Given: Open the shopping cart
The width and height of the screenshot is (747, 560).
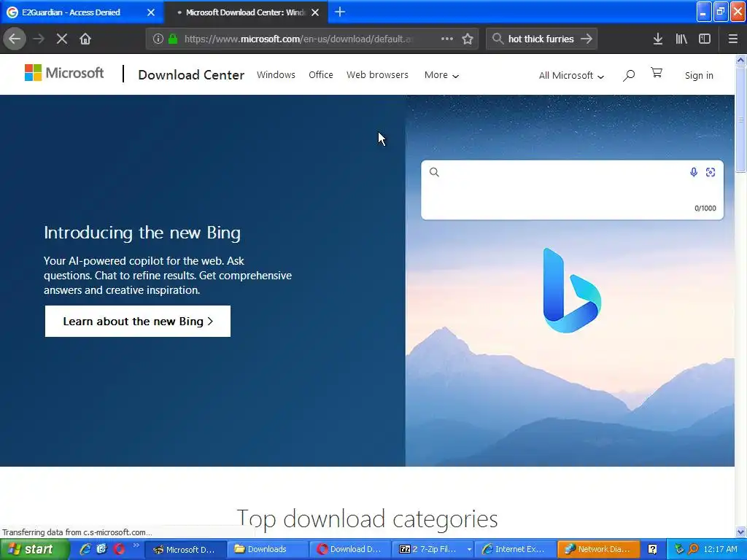Looking at the screenshot, I should pyautogui.click(x=657, y=72).
